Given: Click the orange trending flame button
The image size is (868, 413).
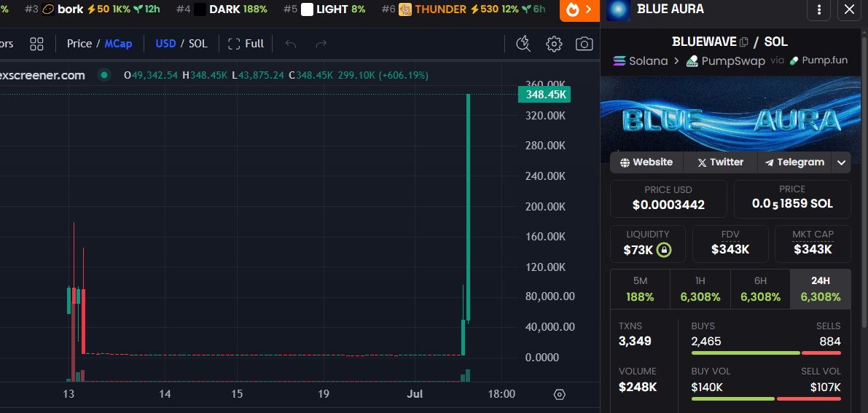Looking at the screenshot, I should coord(579,9).
